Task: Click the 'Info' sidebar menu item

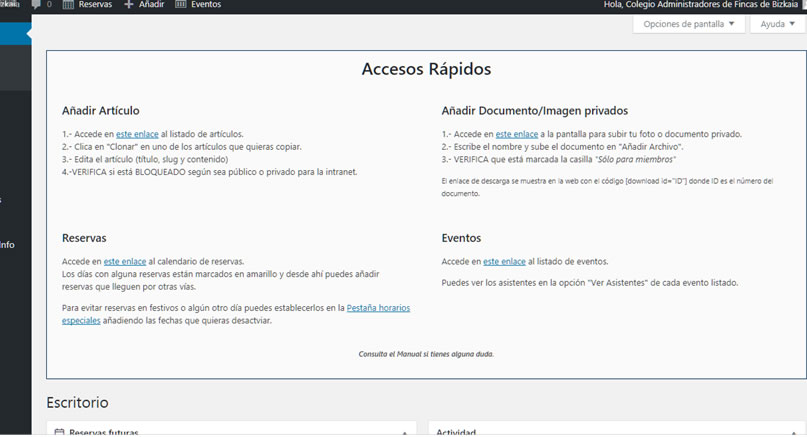Action: (8, 245)
